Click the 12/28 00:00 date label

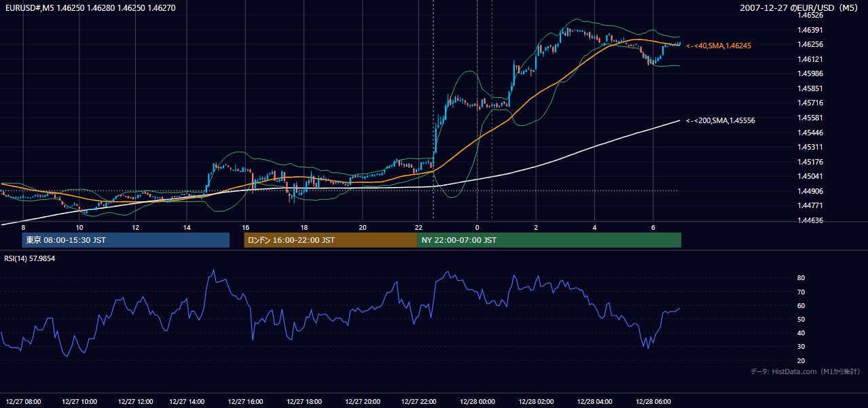477,402
